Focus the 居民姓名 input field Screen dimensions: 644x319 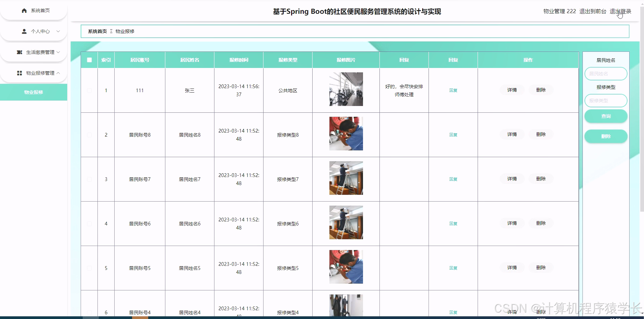(x=606, y=74)
